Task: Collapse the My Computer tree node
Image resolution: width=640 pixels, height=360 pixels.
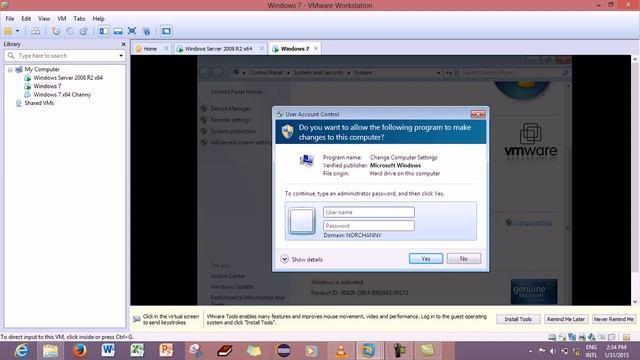Action: tap(10, 70)
